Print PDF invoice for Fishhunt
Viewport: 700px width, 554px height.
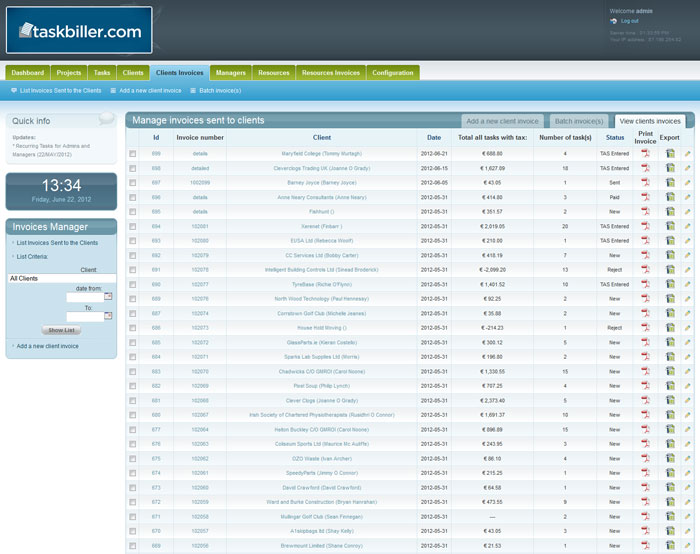click(645, 212)
